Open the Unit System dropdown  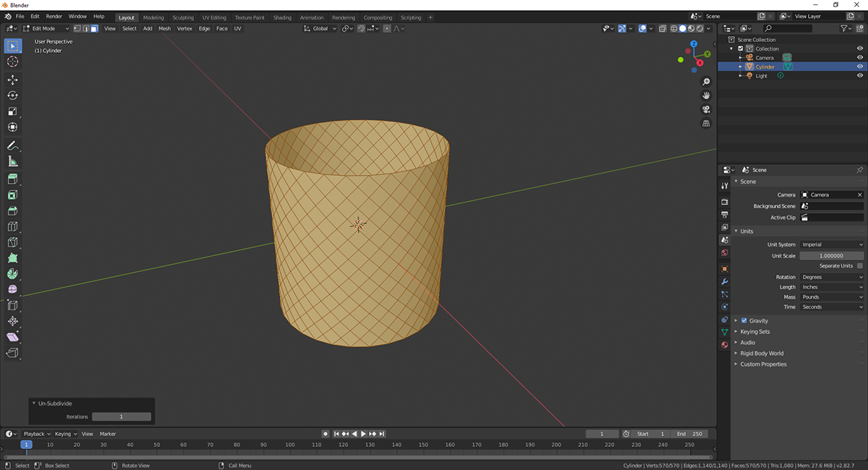coord(831,244)
